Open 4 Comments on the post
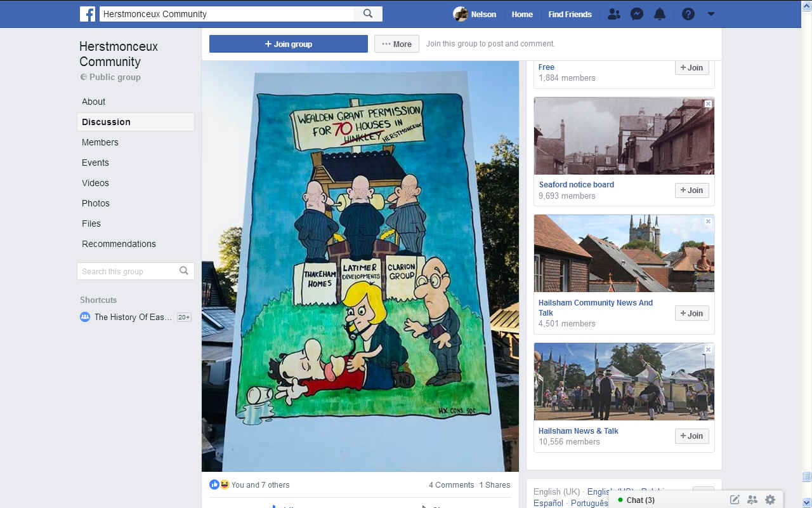The height and width of the screenshot is (508, 812). 451,485
